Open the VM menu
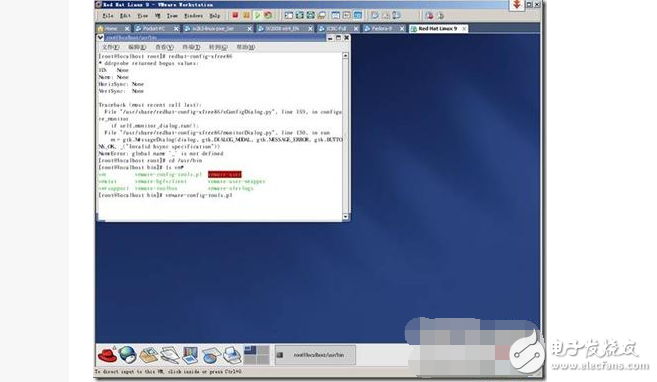657x382 pixels. tap(158, 16)
